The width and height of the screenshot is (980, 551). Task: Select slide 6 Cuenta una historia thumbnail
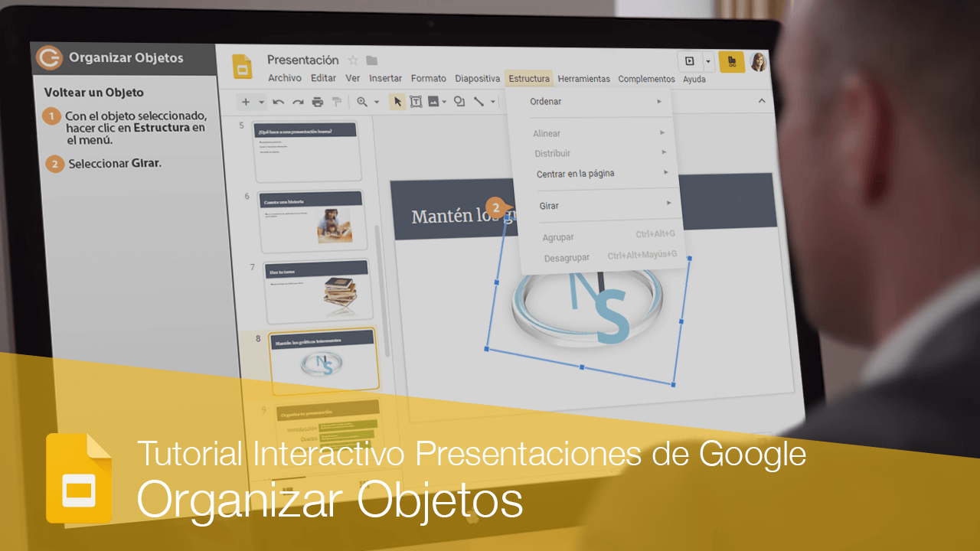tap(312, 221)
